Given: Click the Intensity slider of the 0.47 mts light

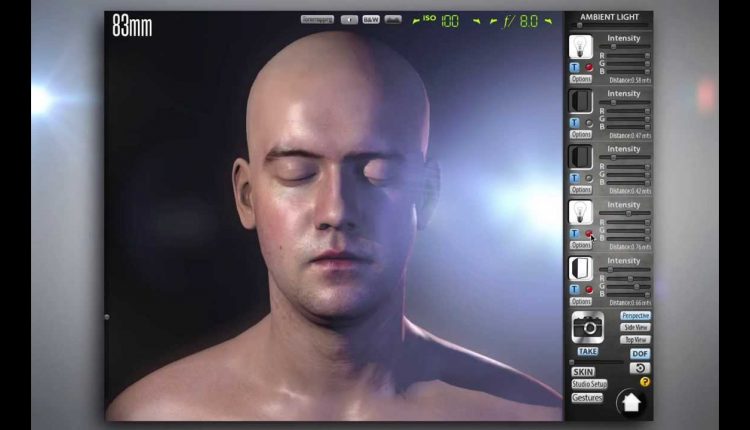Looking at the screenshot, I should [624, 102].
